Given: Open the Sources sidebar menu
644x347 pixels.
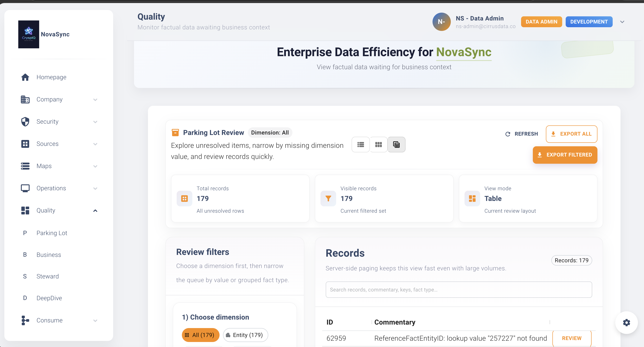Looking at the screenshot, I should pyautogui.click(x=59, y=144).
